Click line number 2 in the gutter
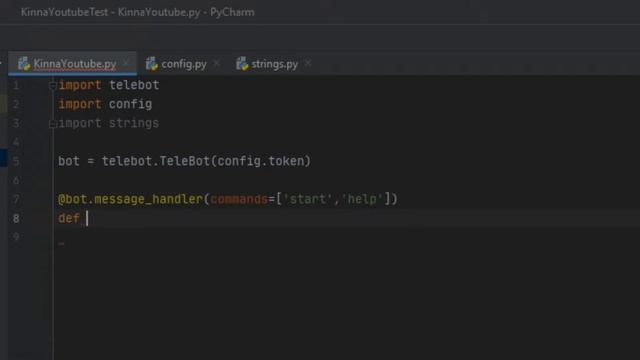The image size is (640, 360). 16,104
